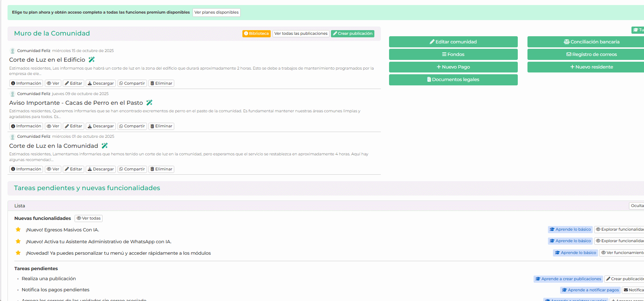This screenshot has height=301, width=644.
Task: Click Eliminar for Cacas de Perro post
Action: click(x=161, y=126)
